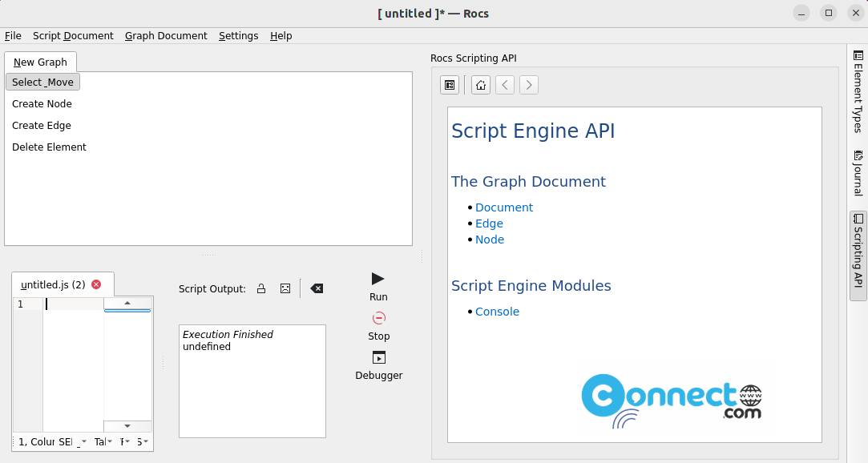Screen dimensions: 868x463
Task: Clear the script output with the backspace icon
Action: 317,288
